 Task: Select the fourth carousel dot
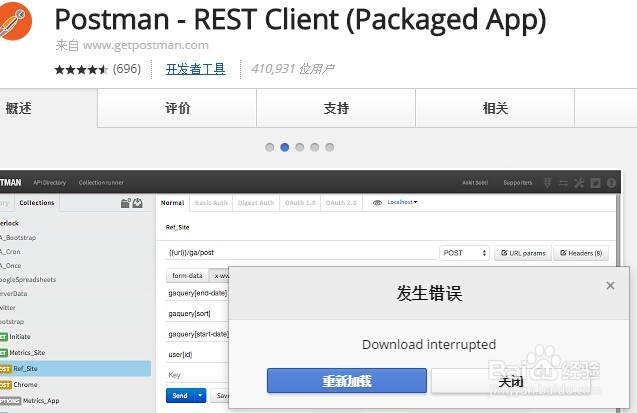314,147
